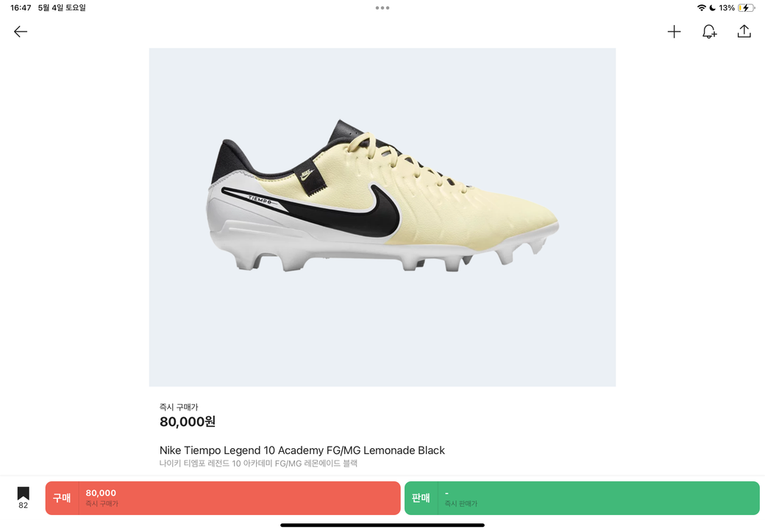This screenshot has width=765, height=532.
Task: Tap the Do Not Disturb moon icon
Action: tap(712, 8)
